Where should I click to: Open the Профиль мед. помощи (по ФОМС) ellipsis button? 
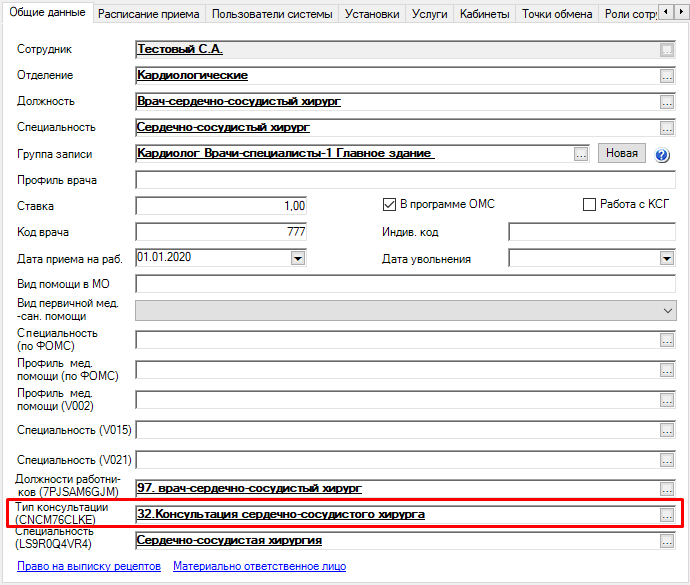667,370
